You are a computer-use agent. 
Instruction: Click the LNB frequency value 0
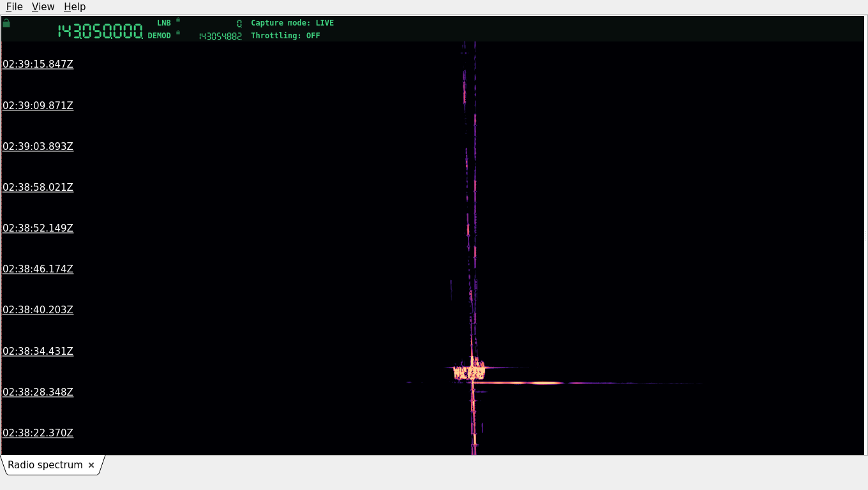(x=239, y=24)
